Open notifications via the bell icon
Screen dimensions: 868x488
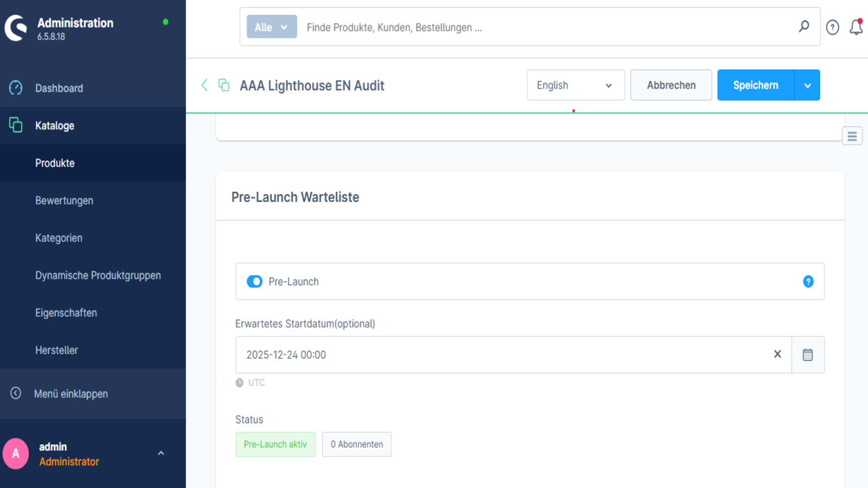point(856,27)
